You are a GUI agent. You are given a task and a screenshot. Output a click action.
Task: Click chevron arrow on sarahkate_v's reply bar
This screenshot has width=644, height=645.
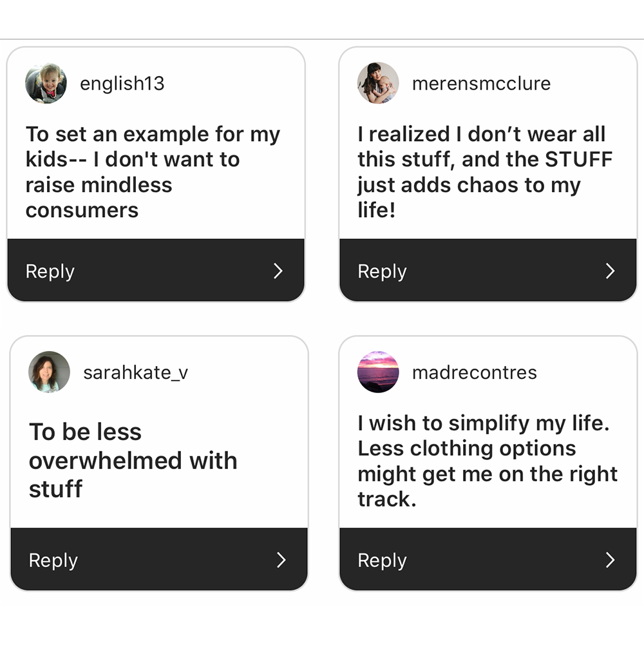(281, 560)
